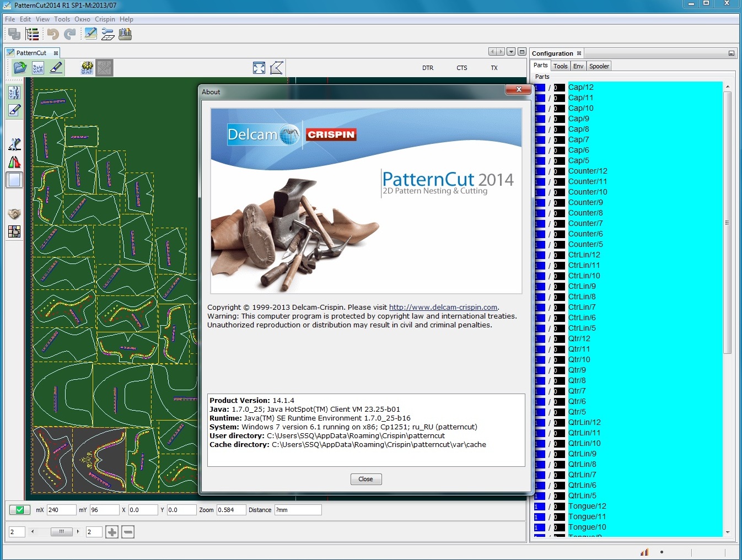The height and width of the screenshot is (560, 742).
Task: Click the Zoom value field
Action: [231, 510]
